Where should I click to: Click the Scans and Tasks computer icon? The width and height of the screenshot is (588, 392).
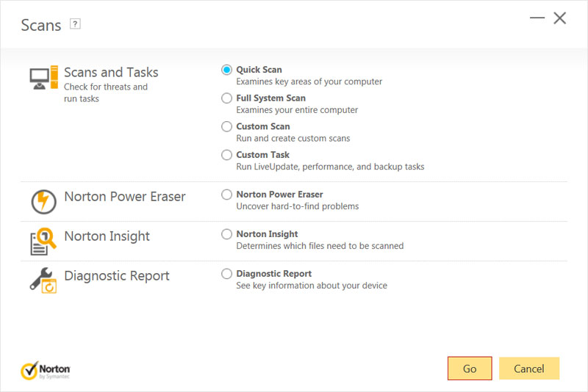(44, 78)
